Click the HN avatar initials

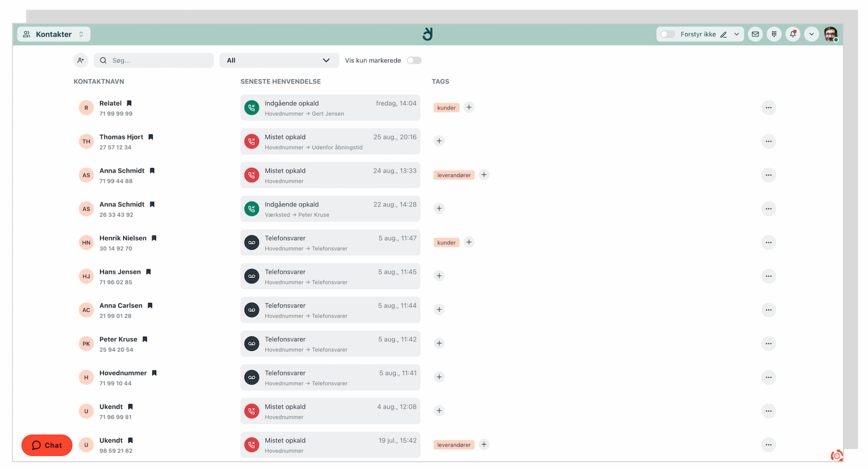[x=86, y=242]
